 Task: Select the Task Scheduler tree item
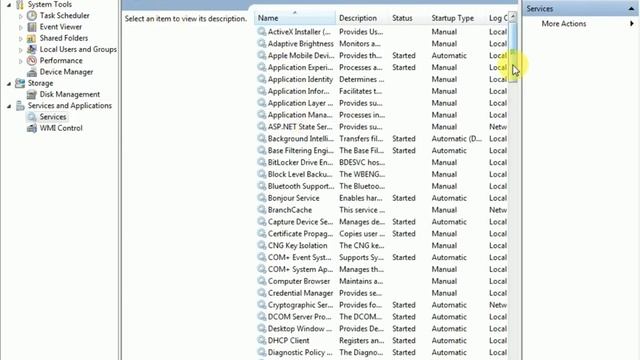[x=64, y=16]
